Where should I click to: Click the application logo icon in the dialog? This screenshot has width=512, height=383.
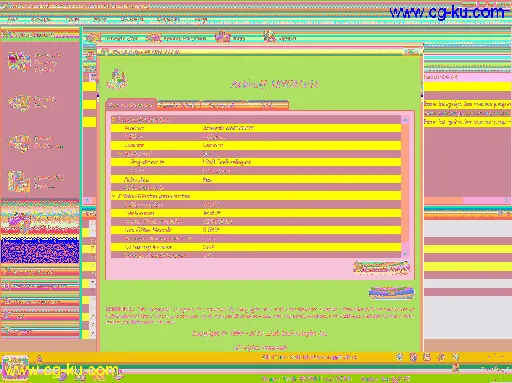(117, 79)
